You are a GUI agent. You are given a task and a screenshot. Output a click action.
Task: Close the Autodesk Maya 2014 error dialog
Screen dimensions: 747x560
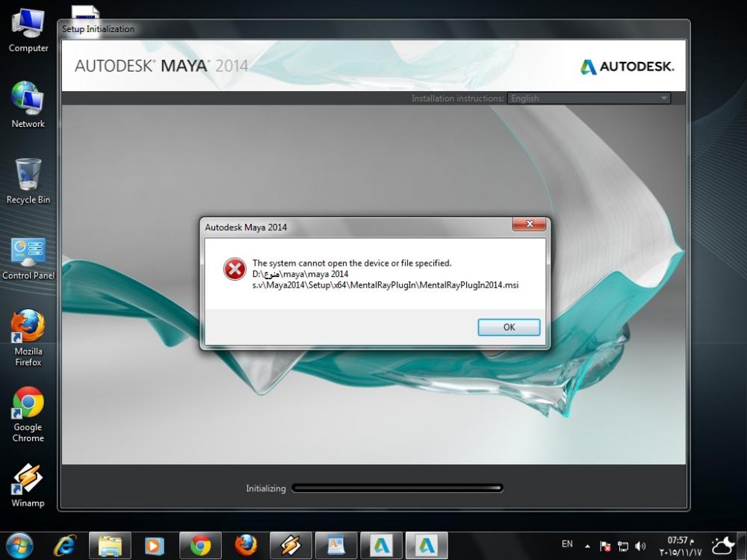(x=530, y=224)
